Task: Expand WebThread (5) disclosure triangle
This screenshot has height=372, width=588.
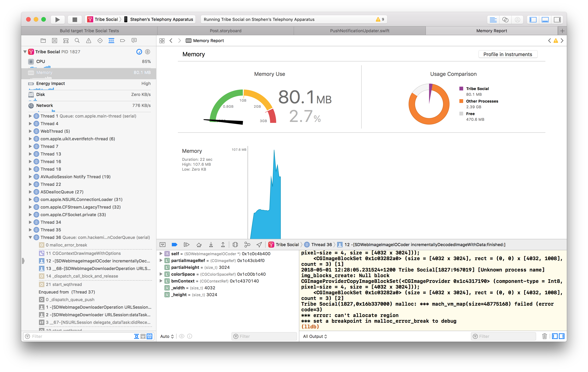Action: coord(30,131)
